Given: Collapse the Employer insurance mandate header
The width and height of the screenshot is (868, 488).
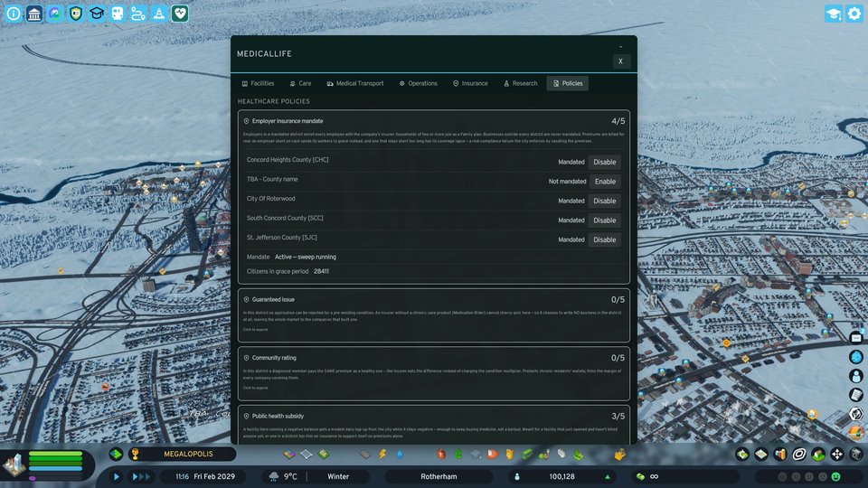Looking at the screenshot, I should [x=434, y=120].
